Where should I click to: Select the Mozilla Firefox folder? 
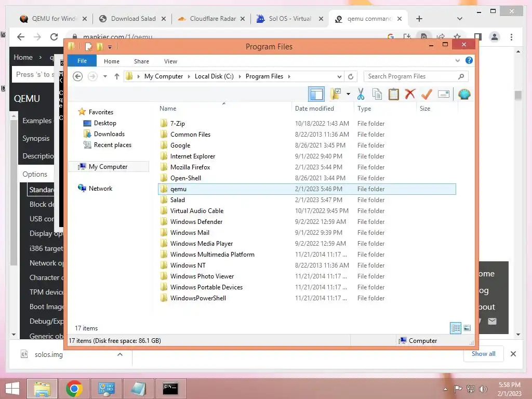190,167
